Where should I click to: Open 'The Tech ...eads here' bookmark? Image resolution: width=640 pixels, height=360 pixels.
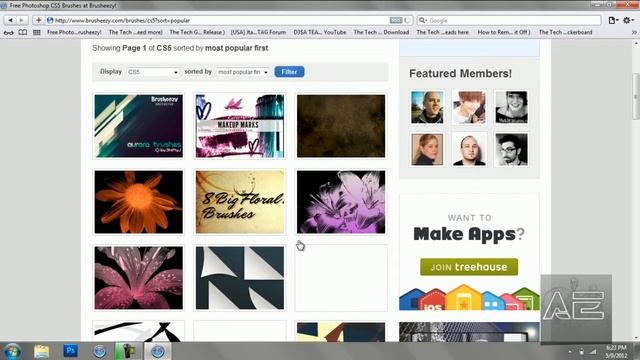(442, 32)
